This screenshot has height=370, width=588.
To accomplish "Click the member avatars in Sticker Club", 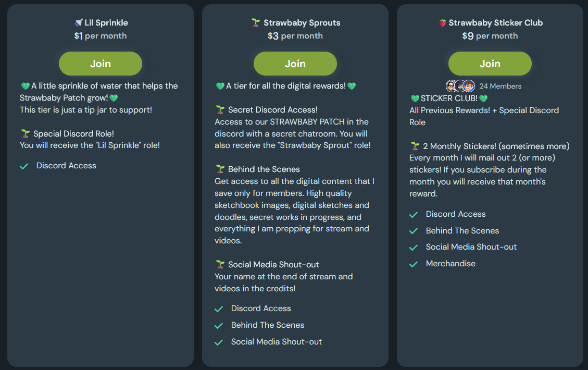I will coord(460,86).
